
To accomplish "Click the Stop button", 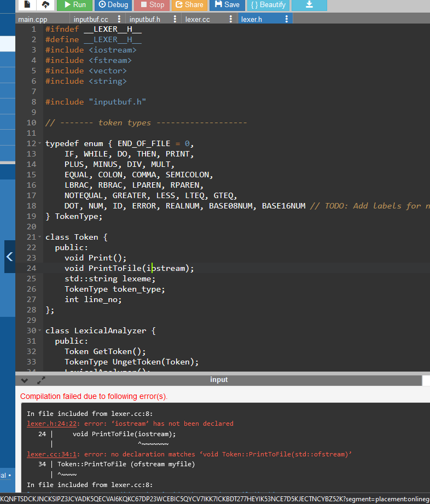I will pos(152,4).
